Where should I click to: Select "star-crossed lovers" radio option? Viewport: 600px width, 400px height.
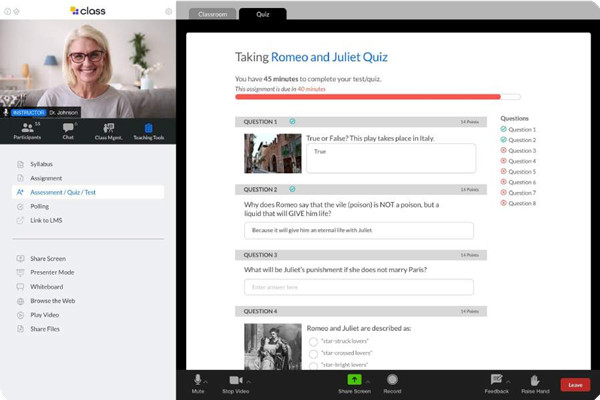(314, 354)
